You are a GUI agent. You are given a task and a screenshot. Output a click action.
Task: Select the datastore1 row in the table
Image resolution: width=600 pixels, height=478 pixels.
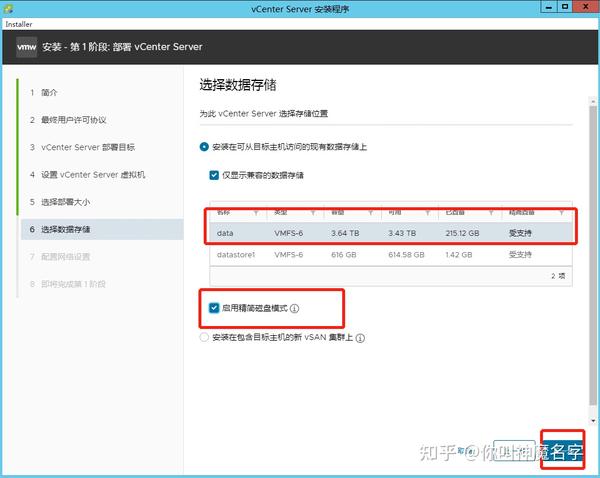(391, 255)
